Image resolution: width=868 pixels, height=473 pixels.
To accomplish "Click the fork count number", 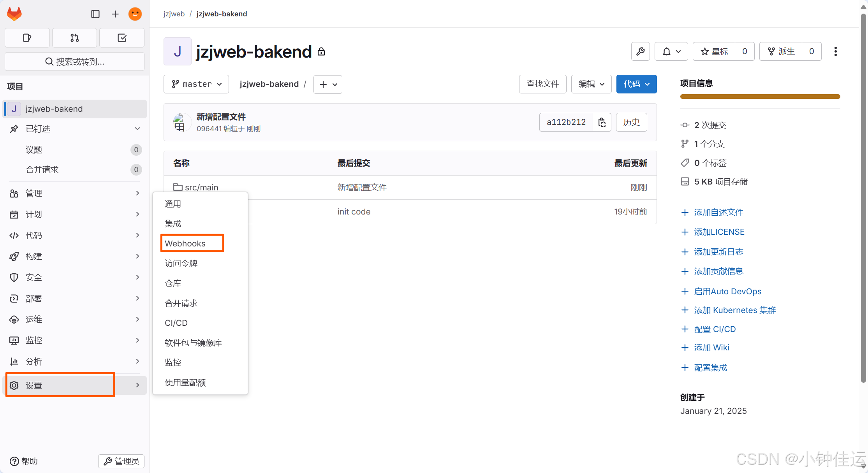I will 812,51.
